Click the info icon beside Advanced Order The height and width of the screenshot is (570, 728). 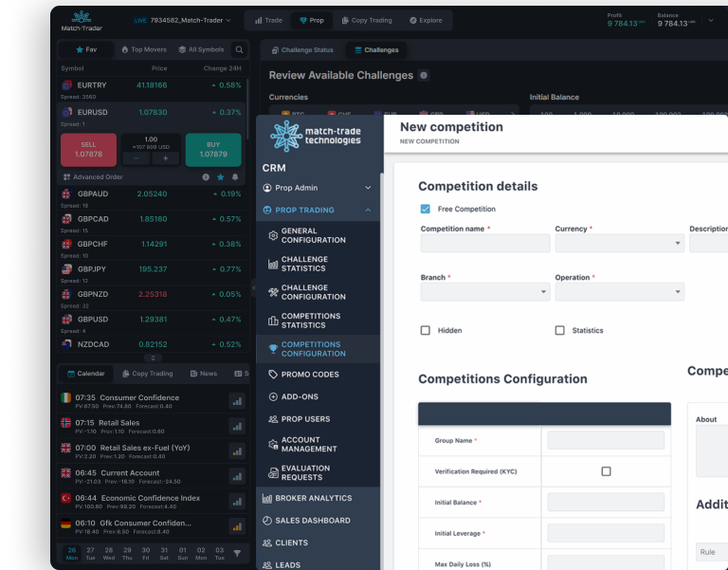pos(206,176)
